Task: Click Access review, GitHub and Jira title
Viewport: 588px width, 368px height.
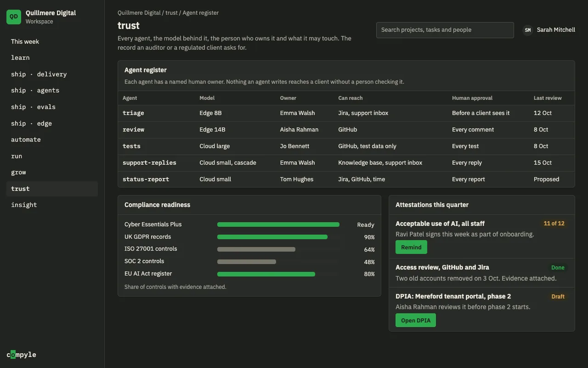Action: (x=442, y=267)
